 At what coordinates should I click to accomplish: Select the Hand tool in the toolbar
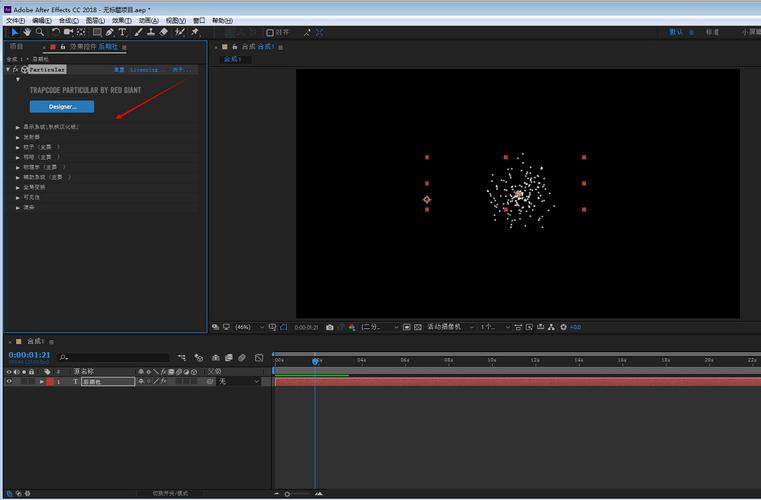tap(26, 32)
